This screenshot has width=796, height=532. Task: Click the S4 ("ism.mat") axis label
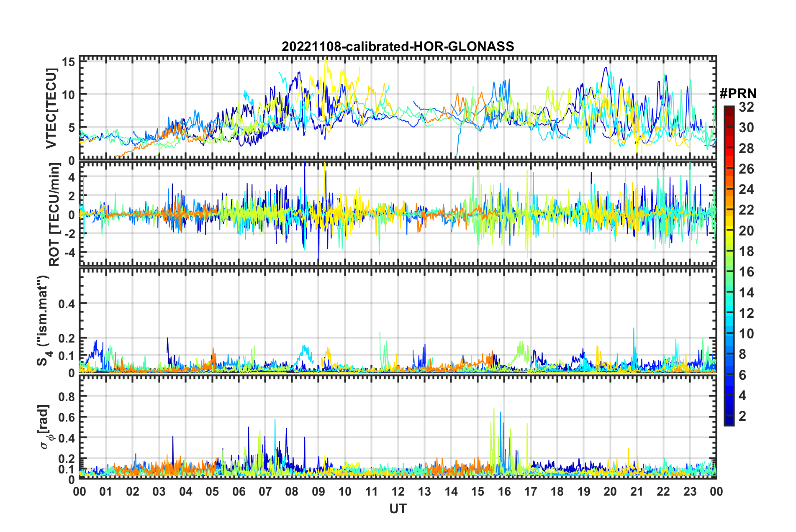(44, 321)
